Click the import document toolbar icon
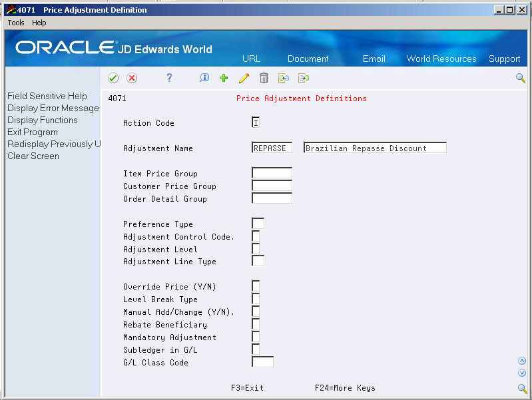 (283, 78)
